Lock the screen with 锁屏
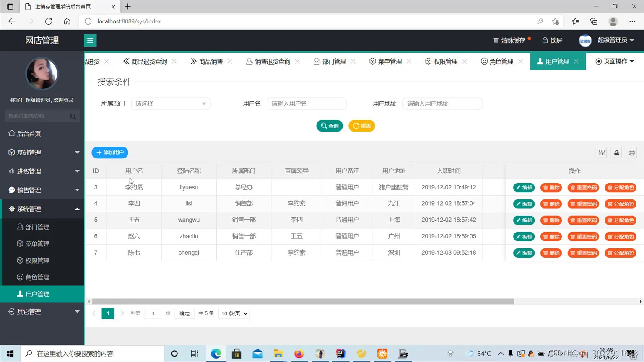Image resolution: width=644 pixels, height=362 pixels. pos(552,40)
